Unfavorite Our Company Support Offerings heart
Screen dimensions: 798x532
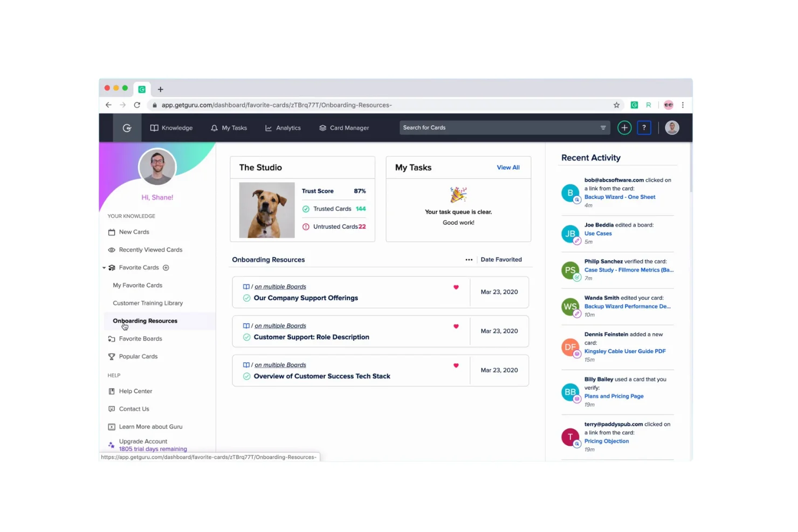click(456, 287)
